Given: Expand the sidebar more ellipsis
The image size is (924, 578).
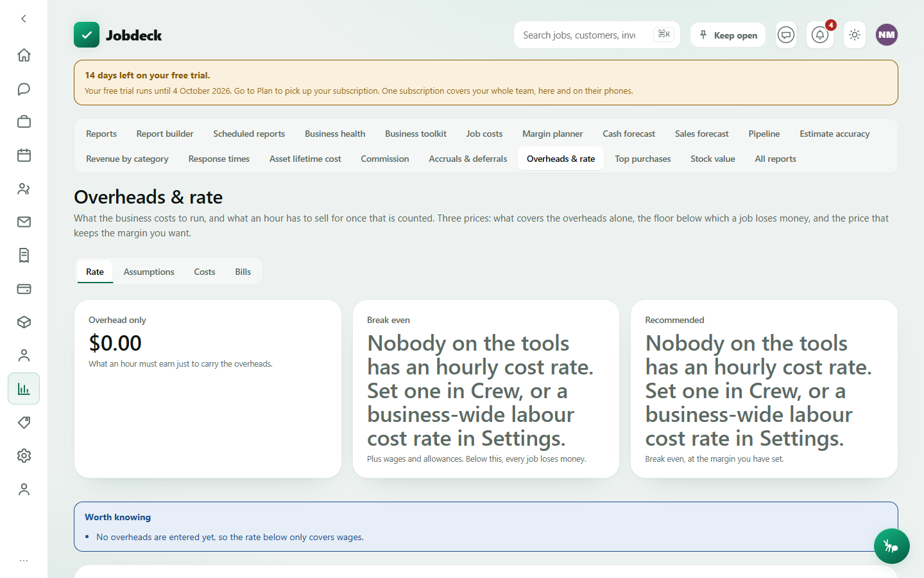Looking at the screenshot, I should (24, 561).
